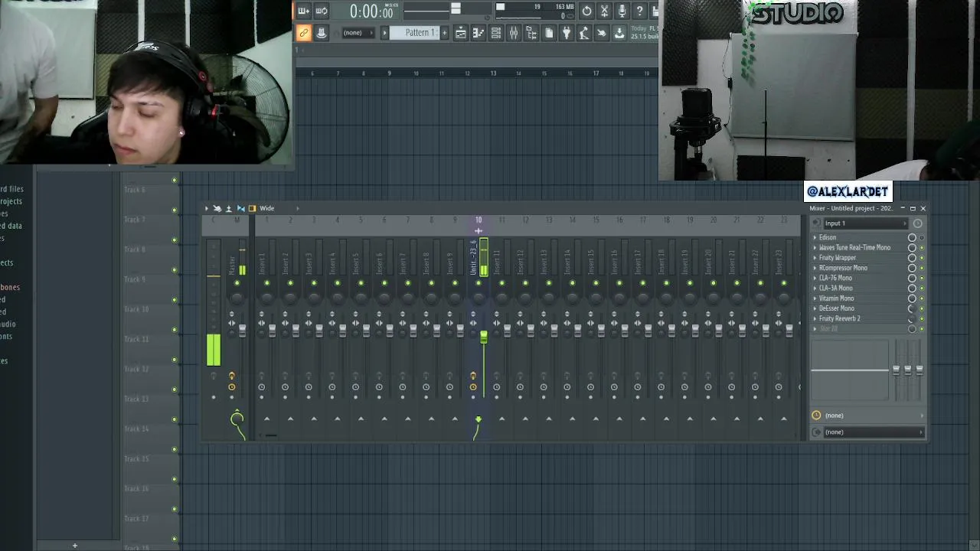Click the tempo tapper icon

pyautogui.click(x=584, y=33)
